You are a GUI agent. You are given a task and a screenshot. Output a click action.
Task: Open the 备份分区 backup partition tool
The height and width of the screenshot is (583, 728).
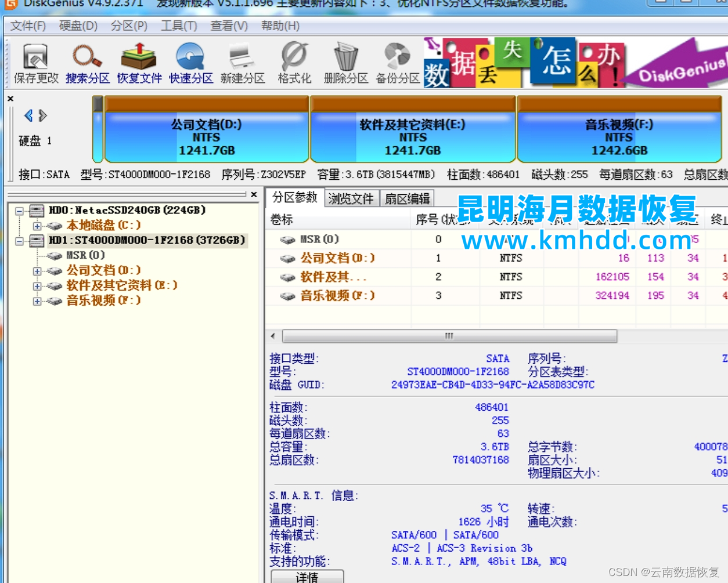(x=397, y=64)
